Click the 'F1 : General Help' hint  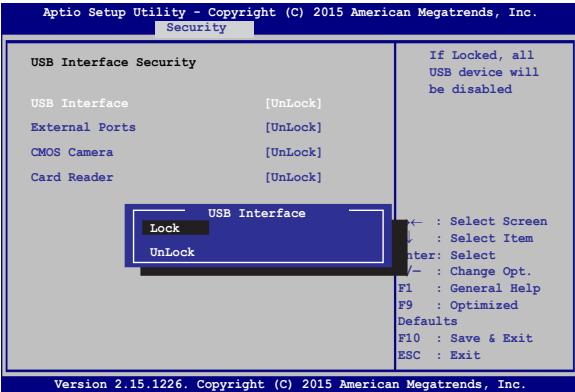tap(469, 289)
